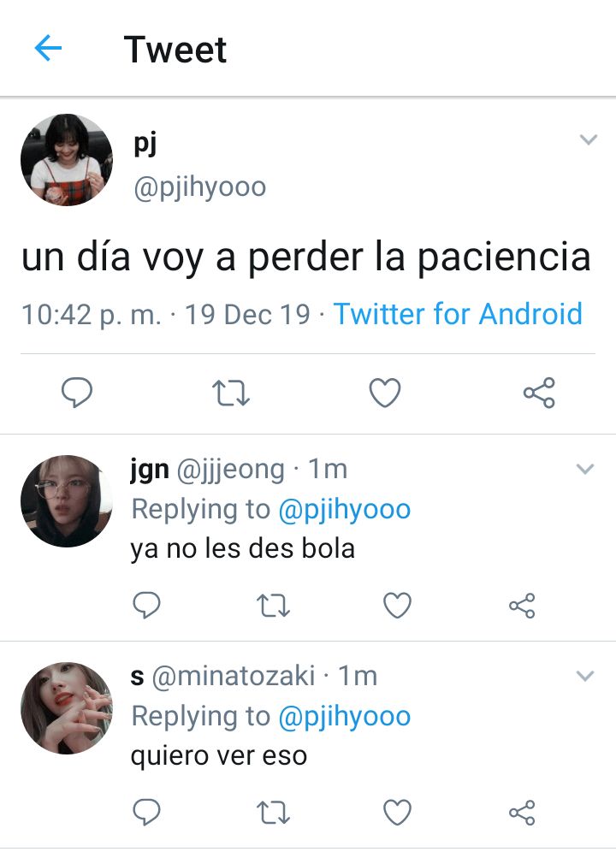Screen dimensions: 616x852
Task: Share pj's main tweet
Action: tap(539, 393)
